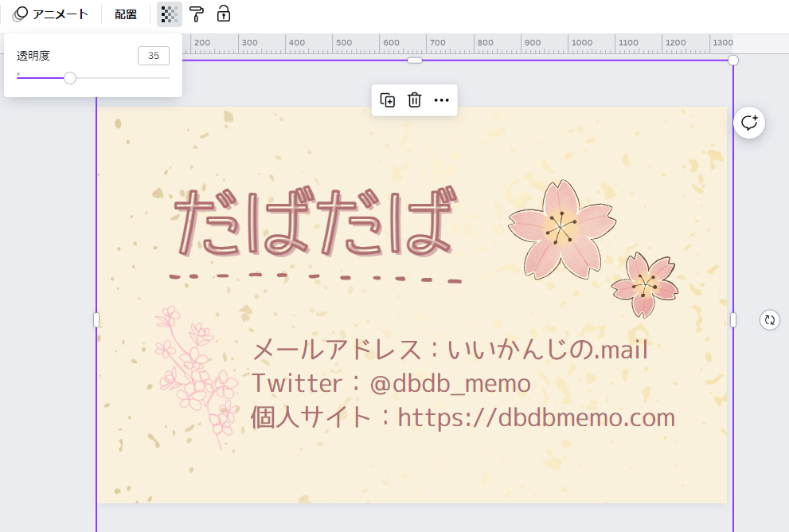789x532 pixels.
Task: Open the three-dot more options menu
Action: click(442, 100)
